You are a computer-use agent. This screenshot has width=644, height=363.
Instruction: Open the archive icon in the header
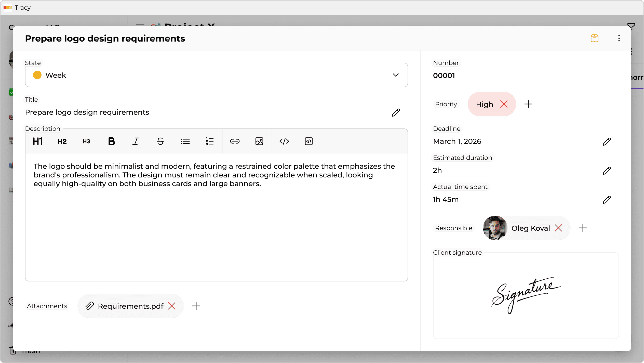point(595,38)
